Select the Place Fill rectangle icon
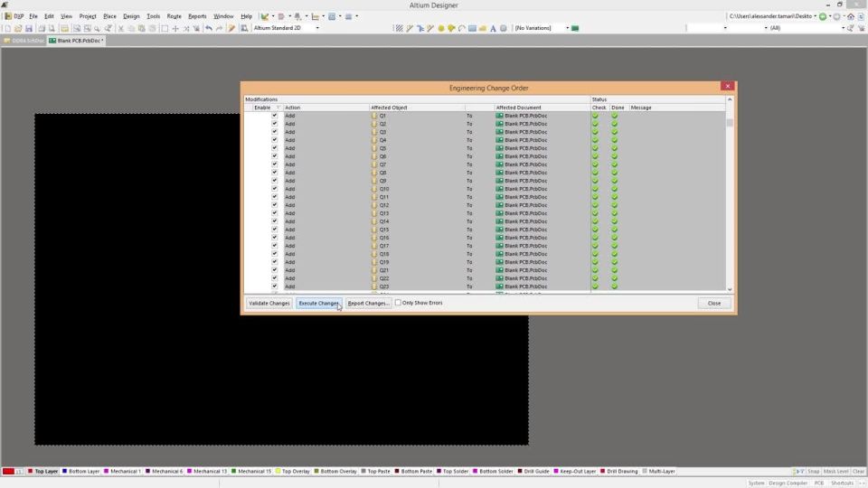The image size is (868, 488). point(472,28)
